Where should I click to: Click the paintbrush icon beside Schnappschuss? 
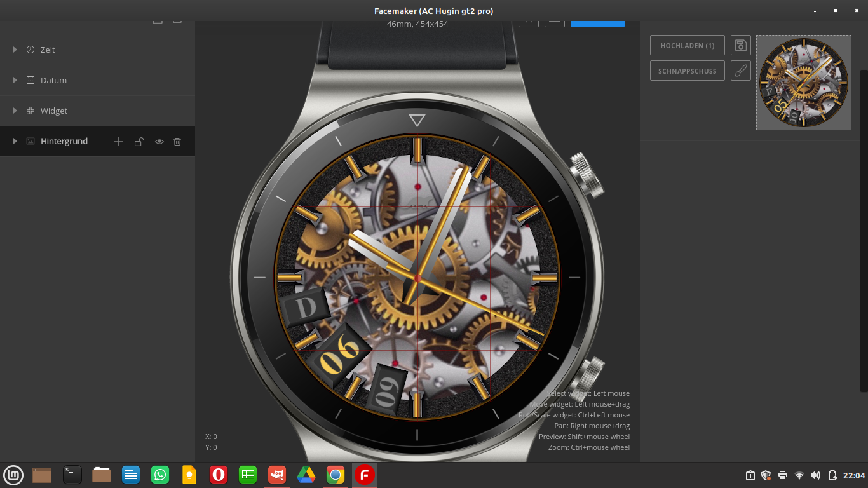[x=740, y=71]
